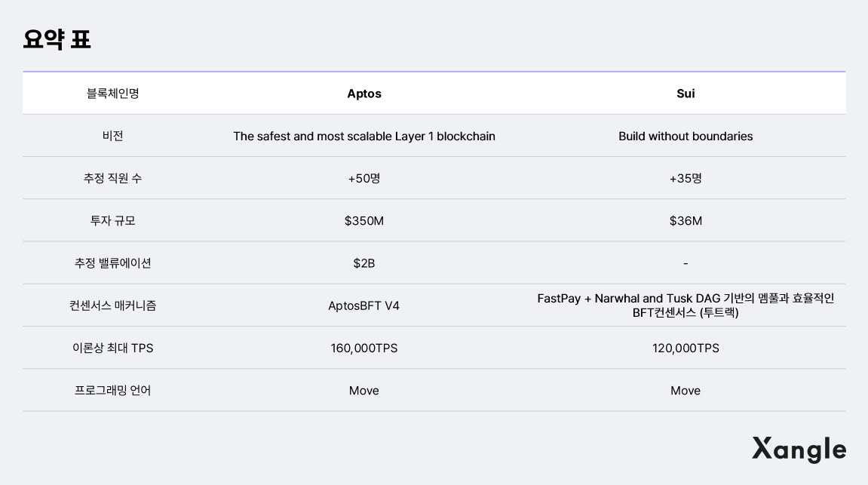This screenshot has height=485, width=868.
Task: Click the $36M investment cell
Action: (x=686, y=221)
